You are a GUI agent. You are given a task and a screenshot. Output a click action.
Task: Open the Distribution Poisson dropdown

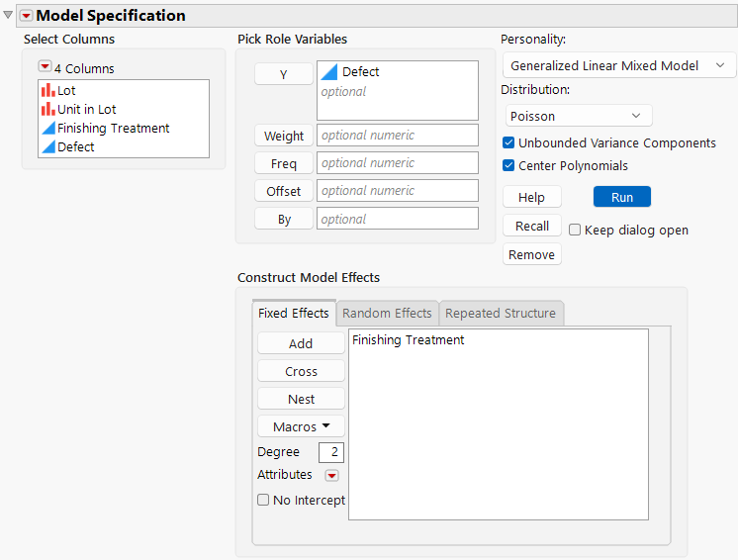(x=578, y=116)
